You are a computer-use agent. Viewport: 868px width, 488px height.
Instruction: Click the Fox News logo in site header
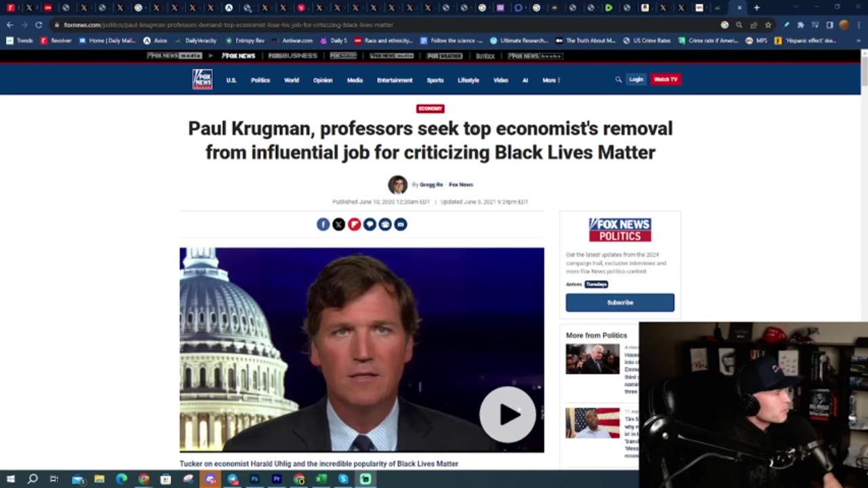tap(202, 79)
